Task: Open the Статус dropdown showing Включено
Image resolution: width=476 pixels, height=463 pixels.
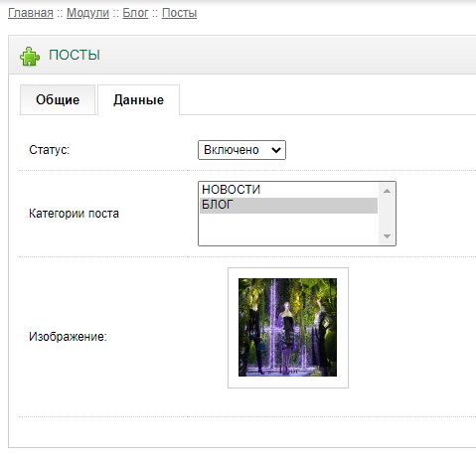Action: (x=241, y=150)
